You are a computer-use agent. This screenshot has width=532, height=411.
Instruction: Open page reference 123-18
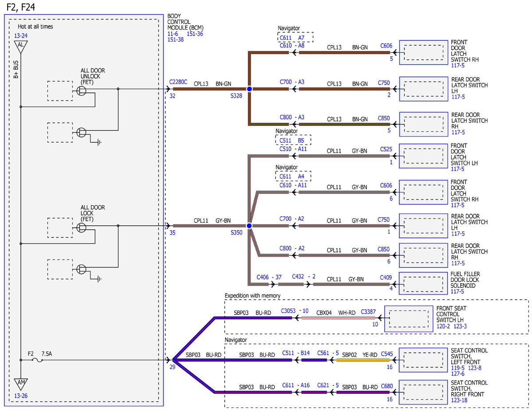click(x=460, y=400)
